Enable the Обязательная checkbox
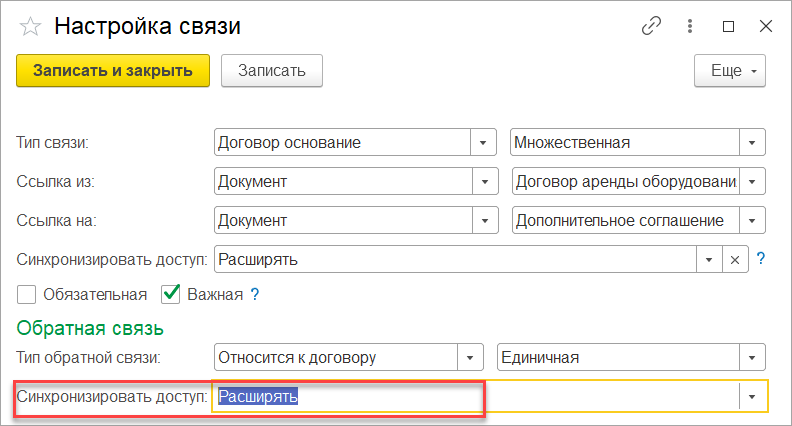 pos(26,294)
